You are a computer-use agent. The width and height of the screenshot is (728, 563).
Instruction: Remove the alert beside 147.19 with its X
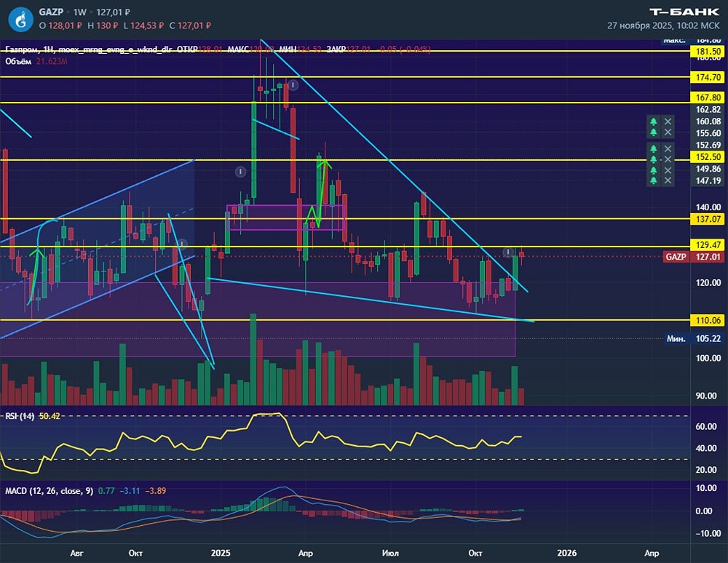coord(668,180)
